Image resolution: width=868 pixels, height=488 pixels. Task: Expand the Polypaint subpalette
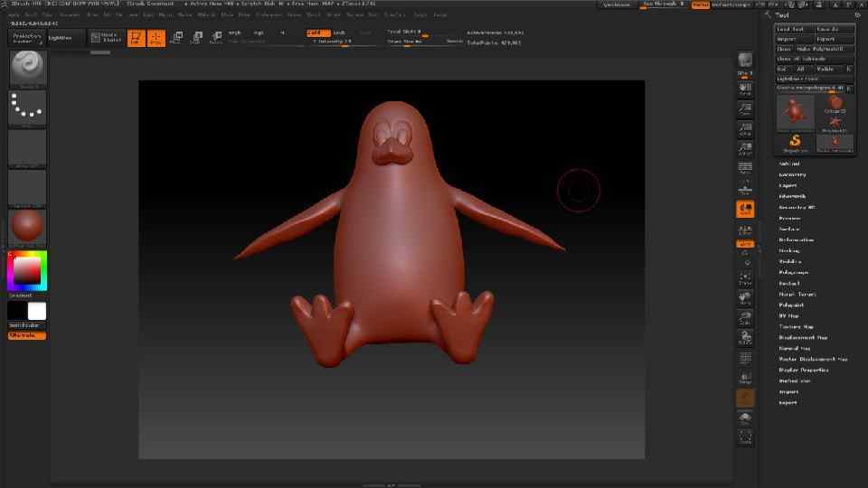pyautogui.click(x=792, y=305)
